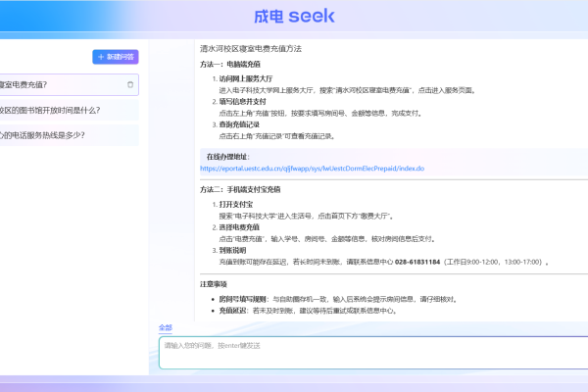Click the 成电 seek logo title

(294, 16)
